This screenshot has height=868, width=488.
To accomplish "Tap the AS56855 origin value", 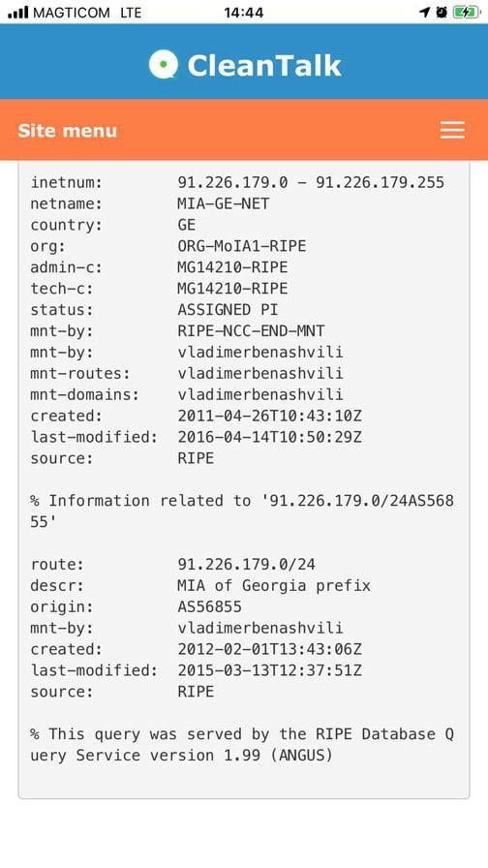I will coord(209,606).
